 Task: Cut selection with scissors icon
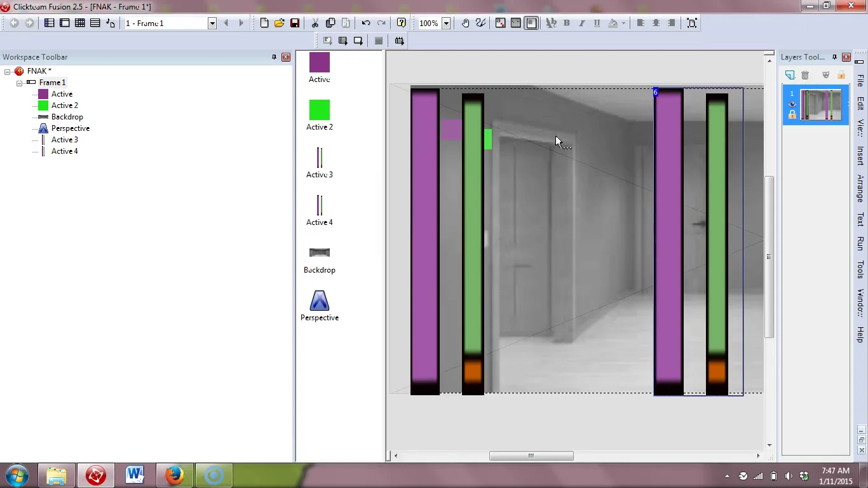(315, 23)
